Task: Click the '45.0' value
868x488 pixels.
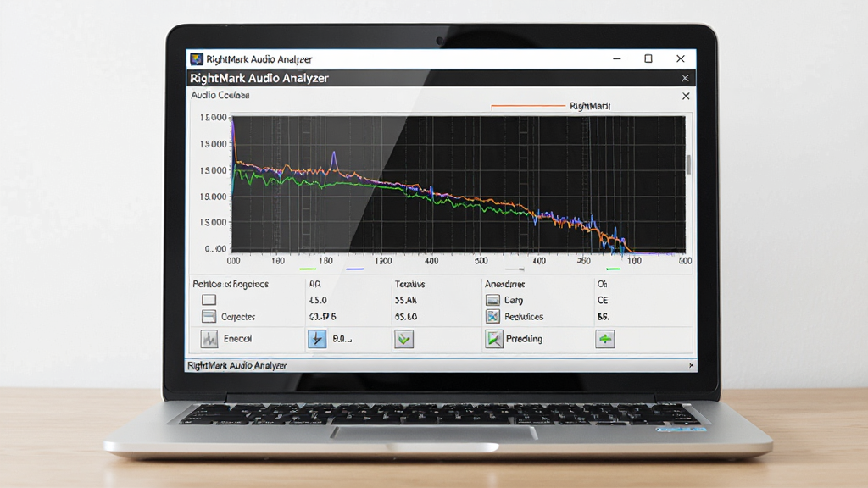Action: [x=318, y=300]
